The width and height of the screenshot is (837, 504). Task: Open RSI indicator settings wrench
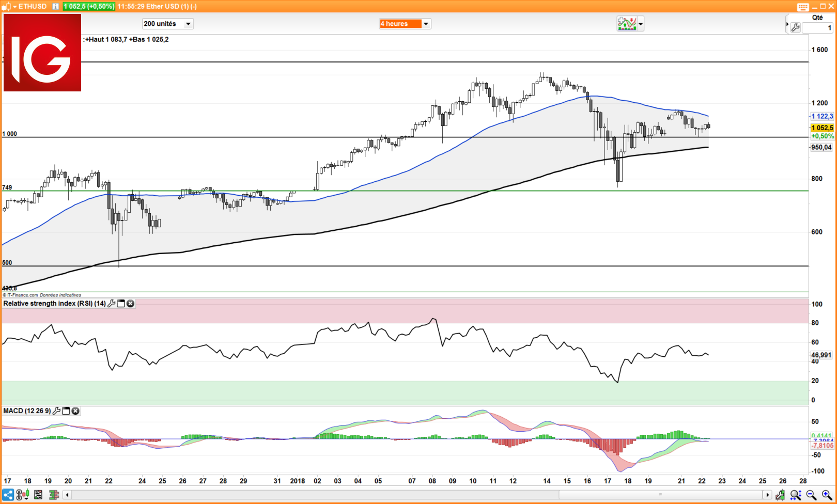[111, 304]
